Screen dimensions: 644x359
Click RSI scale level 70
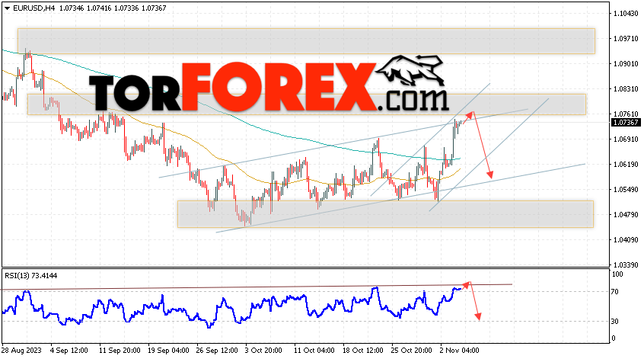[x=615, y=292]
